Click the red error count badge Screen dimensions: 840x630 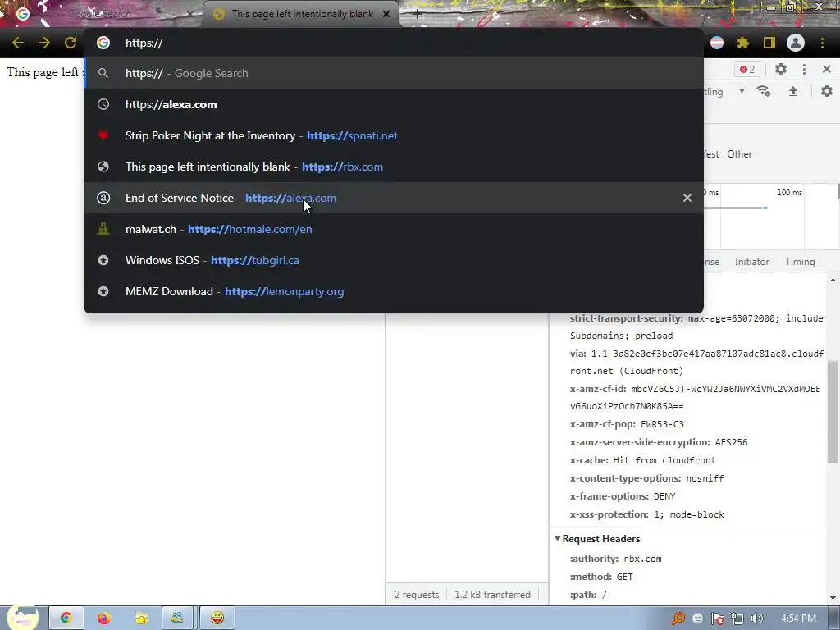tap(747, 69)
